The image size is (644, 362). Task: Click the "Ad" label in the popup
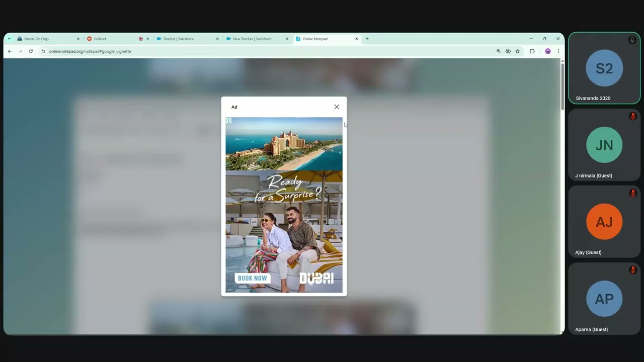[x=234, y=107]
